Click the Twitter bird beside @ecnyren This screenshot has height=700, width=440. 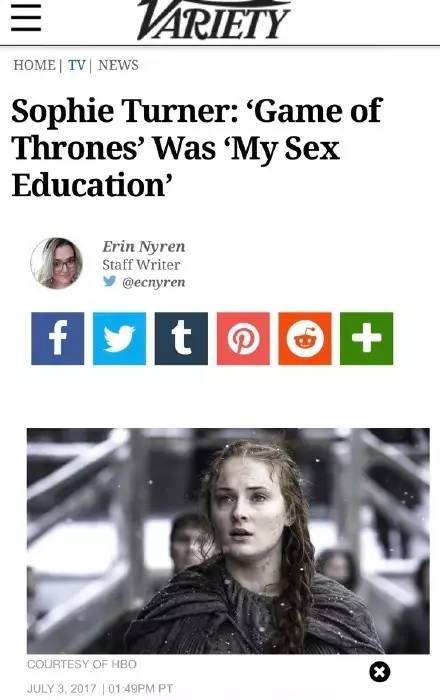tap(109, 281)
